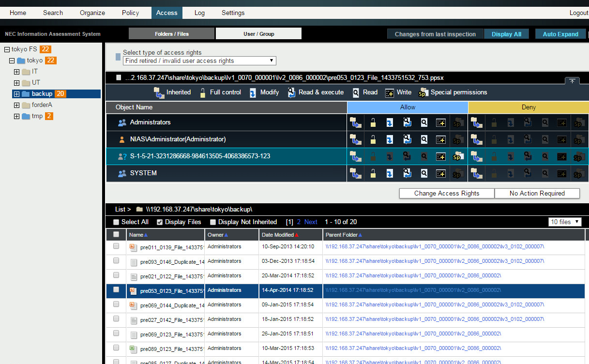Click Special permissions allow icon for S-1-5-21 row

[x=457, y=156]
